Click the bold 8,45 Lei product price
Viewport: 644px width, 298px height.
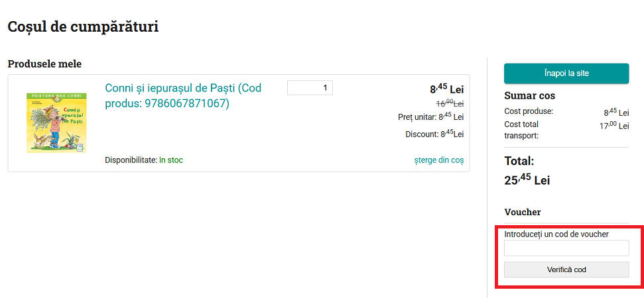pos(446,88)
